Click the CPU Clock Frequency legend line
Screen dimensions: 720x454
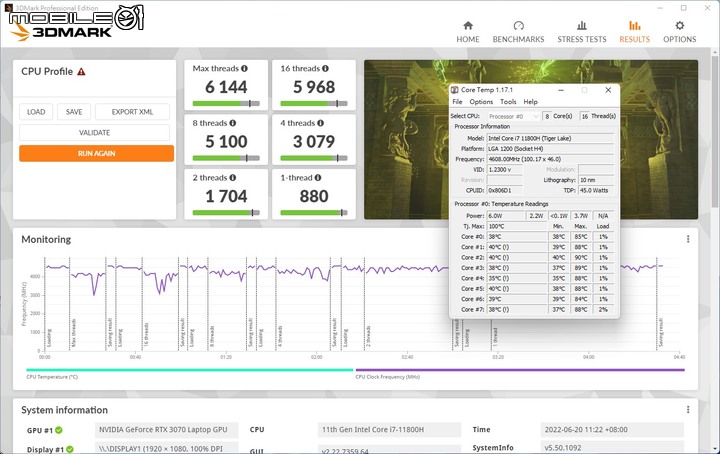pos(520,370)
